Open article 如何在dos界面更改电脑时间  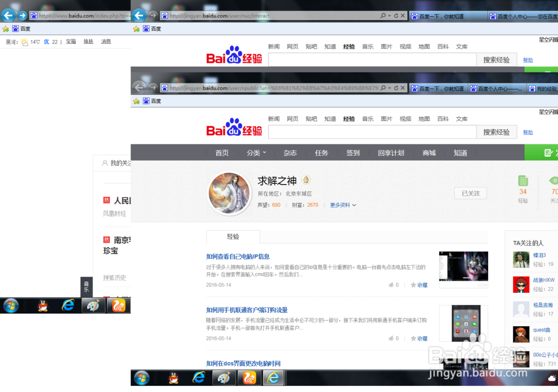tap(243, 363)
